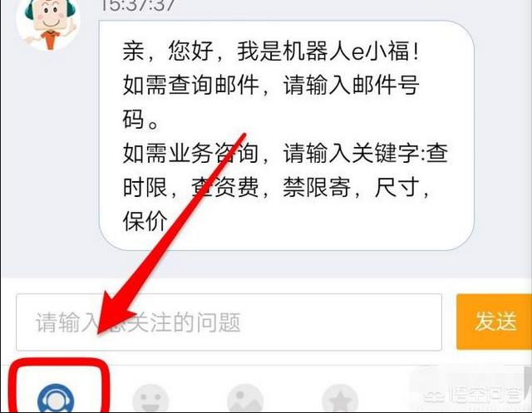Screen dimensions: 532x413
Task: Click the gray chat background below the bubble
Action: [266, 264]
